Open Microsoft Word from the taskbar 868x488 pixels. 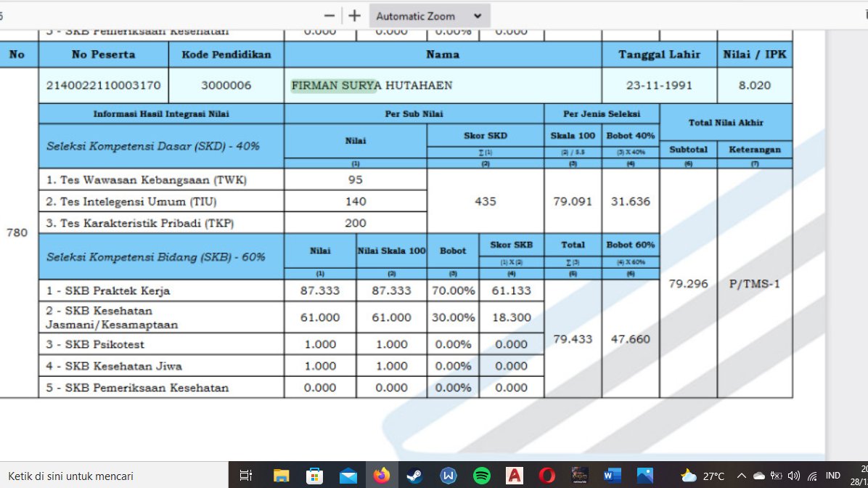point(613,475)
